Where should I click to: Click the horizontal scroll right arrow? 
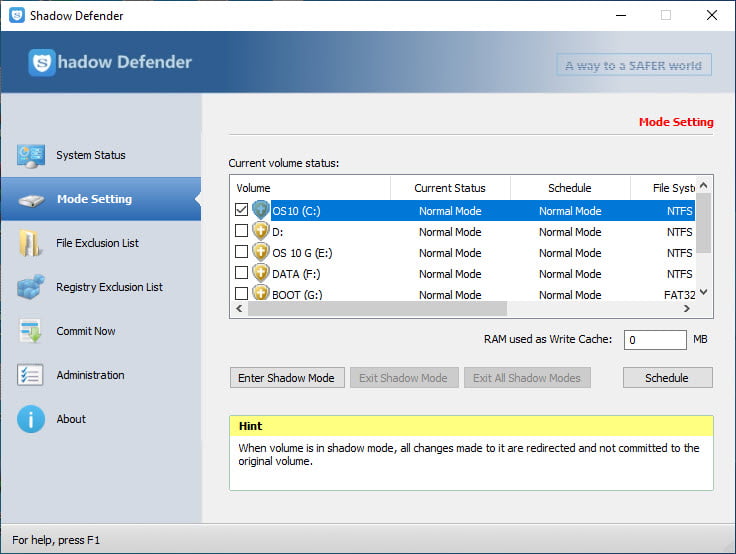click(687, 308)
